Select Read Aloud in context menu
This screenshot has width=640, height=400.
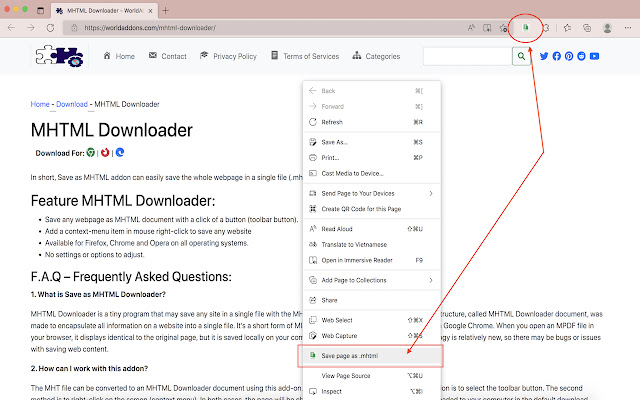pyautogui.click(x=372, y=229)
